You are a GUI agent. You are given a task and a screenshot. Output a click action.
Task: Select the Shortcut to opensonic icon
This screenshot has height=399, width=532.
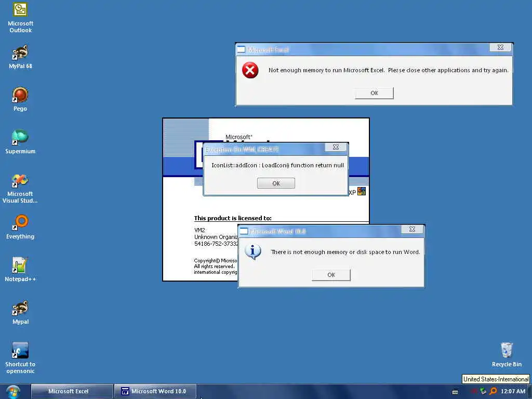[20, 358]
